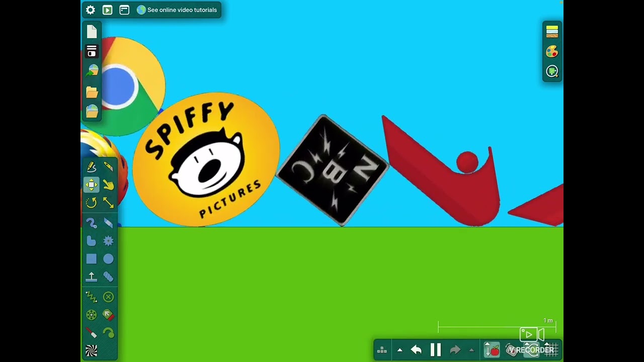Select the Circle tool
Viewport: 644px width, 362px height.
click(108, 259)
